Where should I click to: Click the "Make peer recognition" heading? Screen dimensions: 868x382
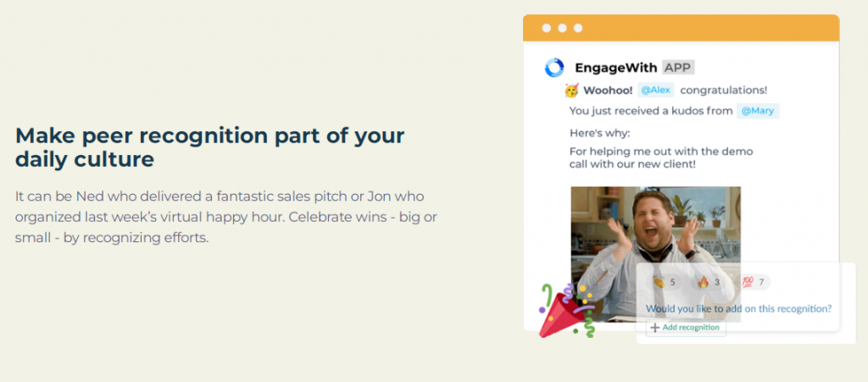click(x=210, y=147)
